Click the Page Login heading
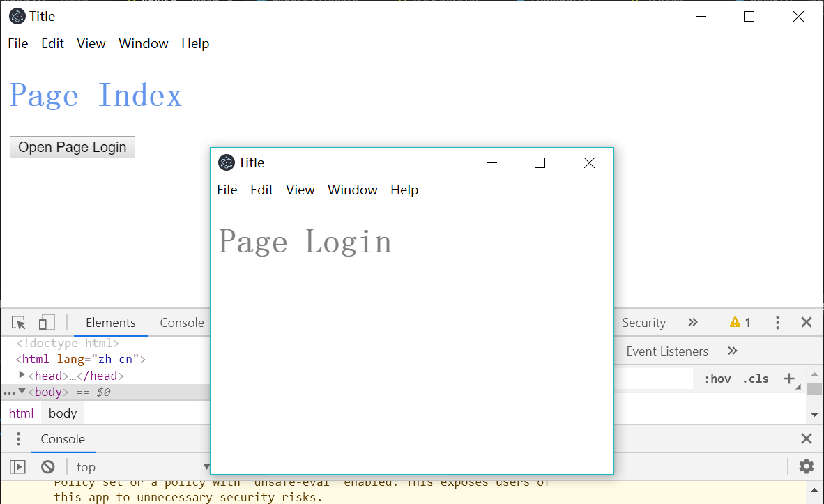 (x=305, y=242)
